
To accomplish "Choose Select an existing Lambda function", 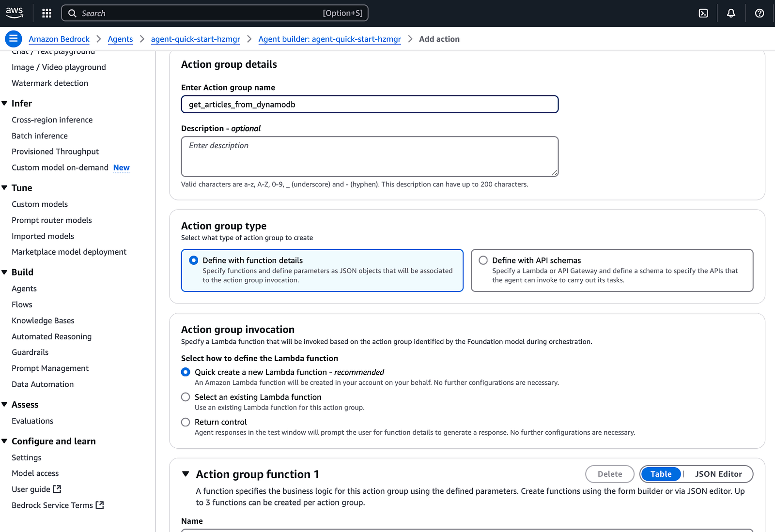I will tap(186, 397).
